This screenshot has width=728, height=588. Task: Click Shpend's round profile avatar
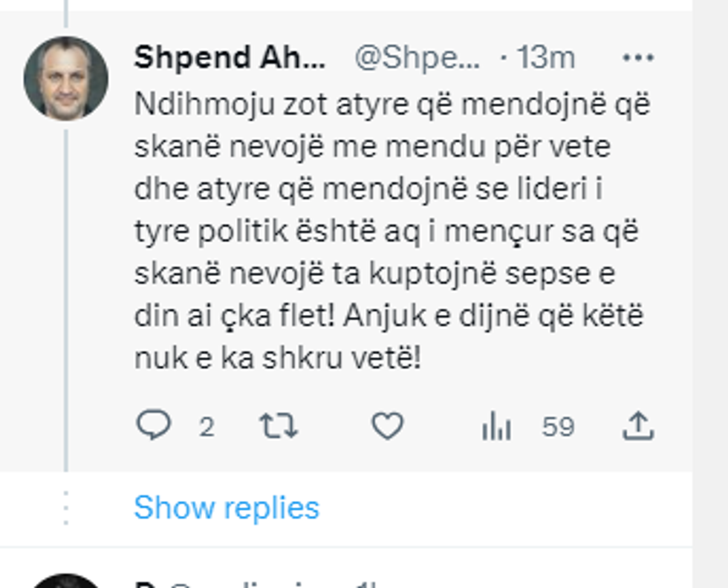tap(65, 78)
